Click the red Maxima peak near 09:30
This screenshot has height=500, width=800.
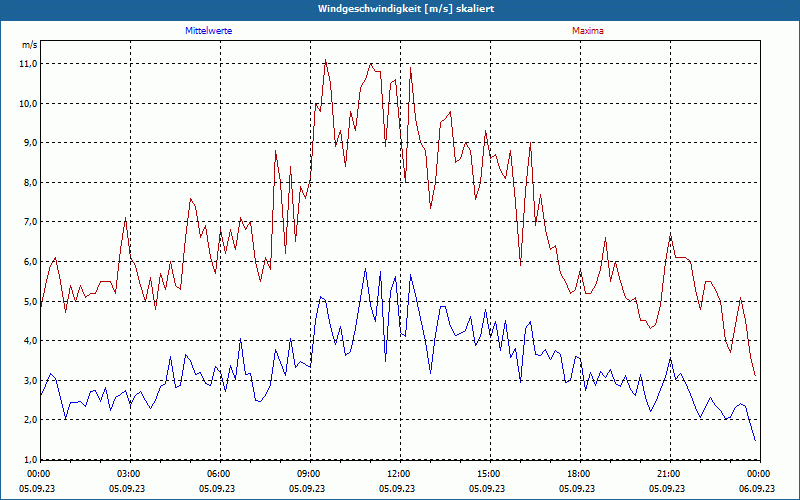[325, 60]
